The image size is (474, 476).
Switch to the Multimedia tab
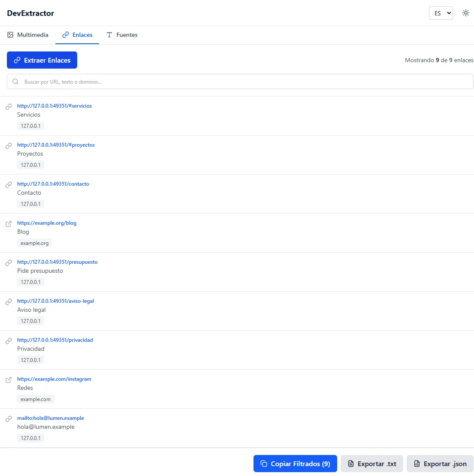27,35
